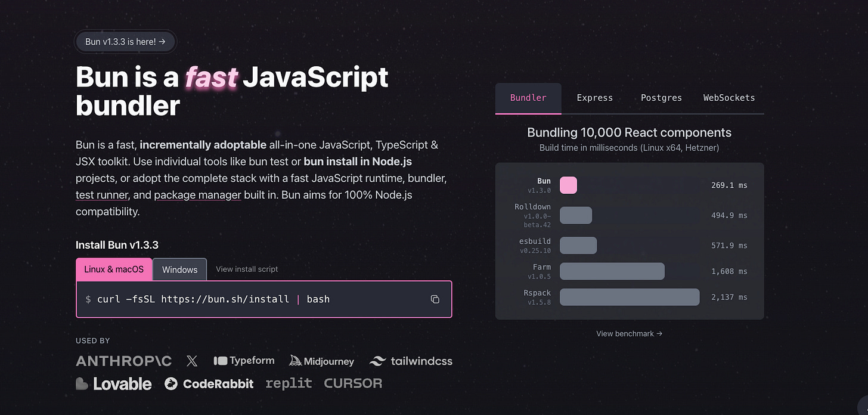Click the 494.9 ms value
Image resolution: width=868 pixels, height=415 pixels.
[729, 215]
